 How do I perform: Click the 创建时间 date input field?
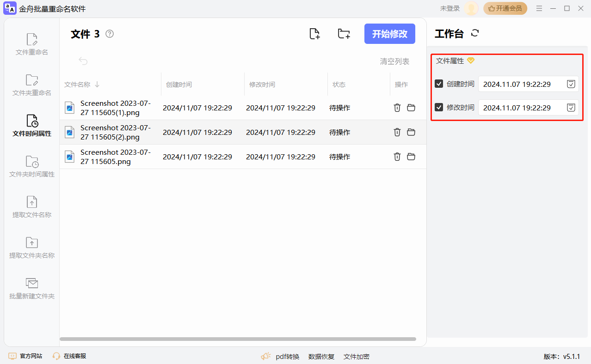point(528,84)
